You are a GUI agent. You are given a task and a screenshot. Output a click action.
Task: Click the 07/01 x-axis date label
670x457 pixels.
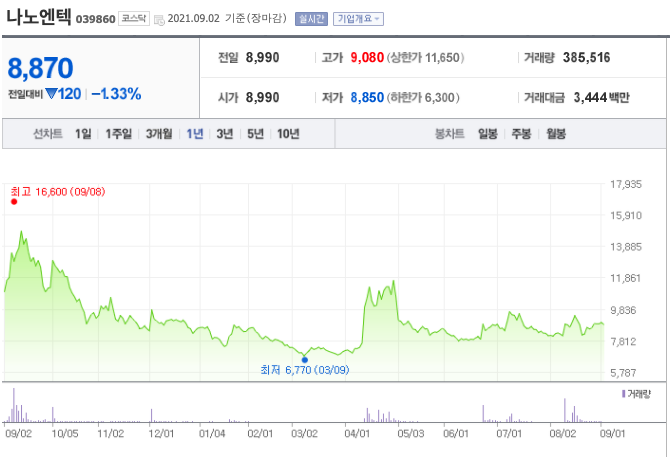click(x=509, y=434)
